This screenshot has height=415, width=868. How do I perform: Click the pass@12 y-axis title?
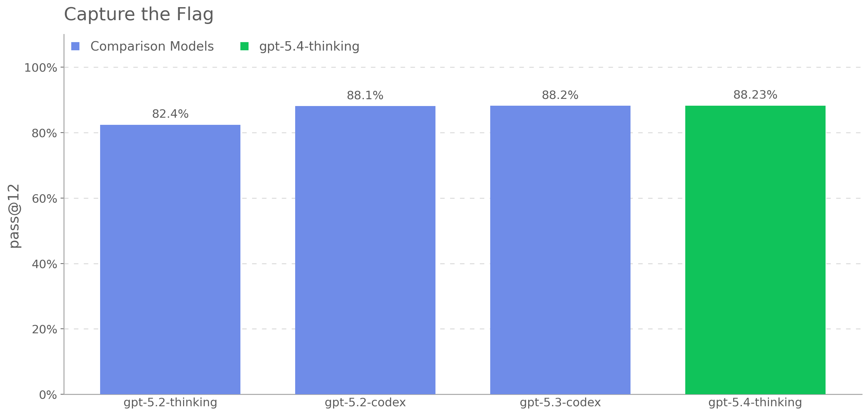(x=15, y=216)
